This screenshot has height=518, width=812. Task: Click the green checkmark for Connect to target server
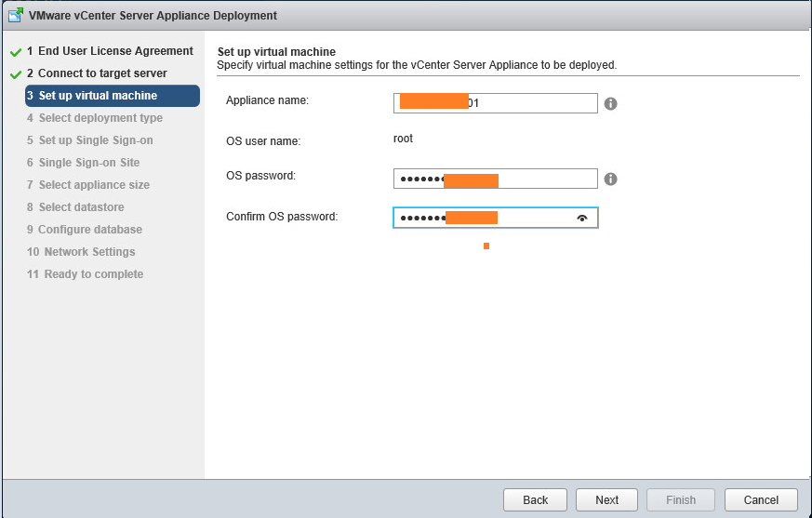click(x=16, y=74)
